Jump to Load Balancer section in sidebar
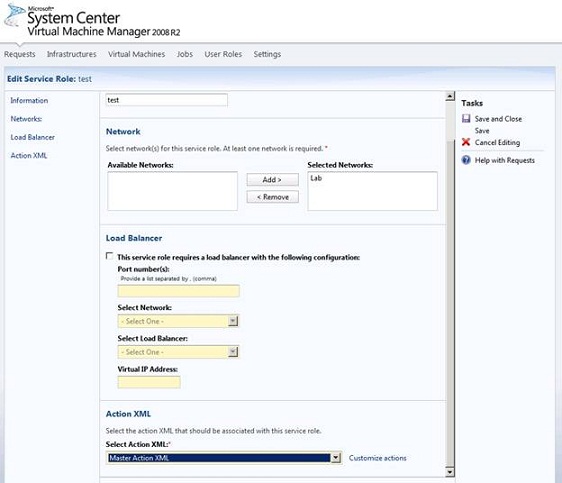The width and height of the screenshot is (562, 483). tap(33, 137)
